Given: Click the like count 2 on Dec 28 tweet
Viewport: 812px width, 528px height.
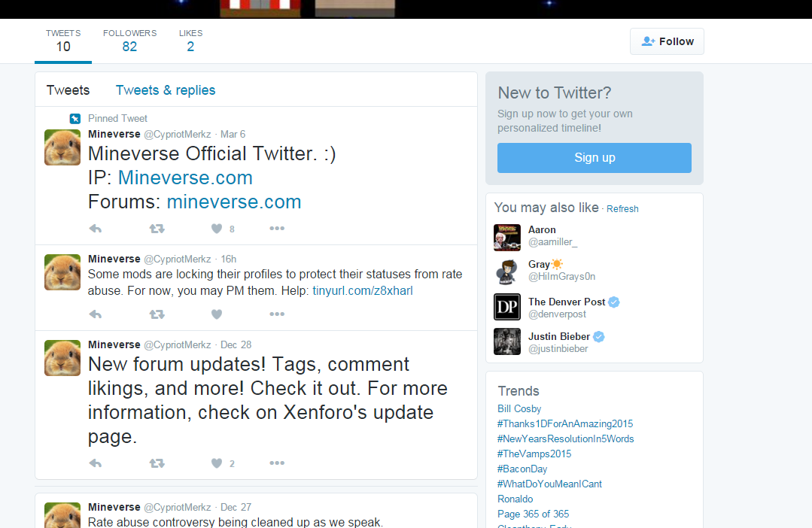Looking at the screenshot, I should (232, 464).
